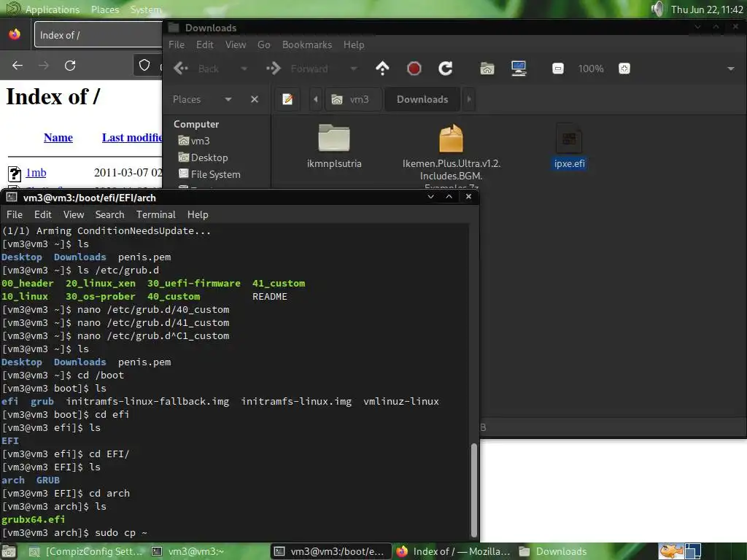Open terminal Search menu

click(x=109, y=215)
